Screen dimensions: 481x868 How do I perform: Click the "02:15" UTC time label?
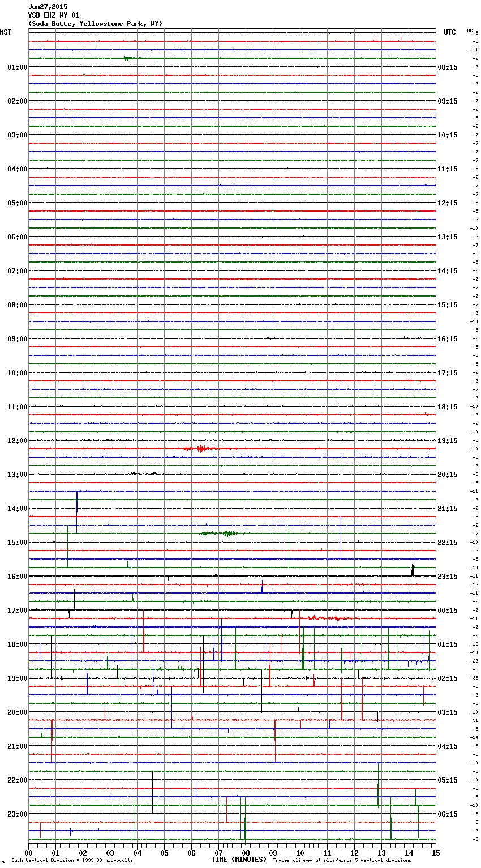pyautogui.click(x=448, y=678)
